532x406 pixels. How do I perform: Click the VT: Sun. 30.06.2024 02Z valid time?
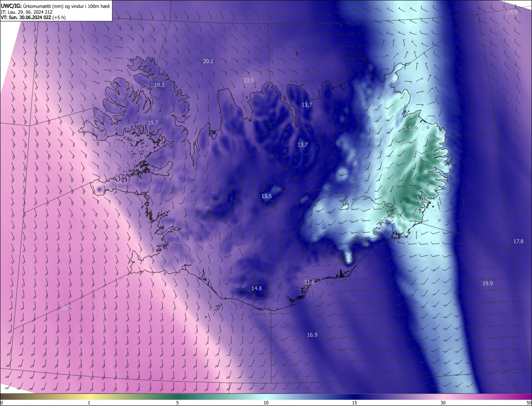pyautogui.click(x=32, y=17)
